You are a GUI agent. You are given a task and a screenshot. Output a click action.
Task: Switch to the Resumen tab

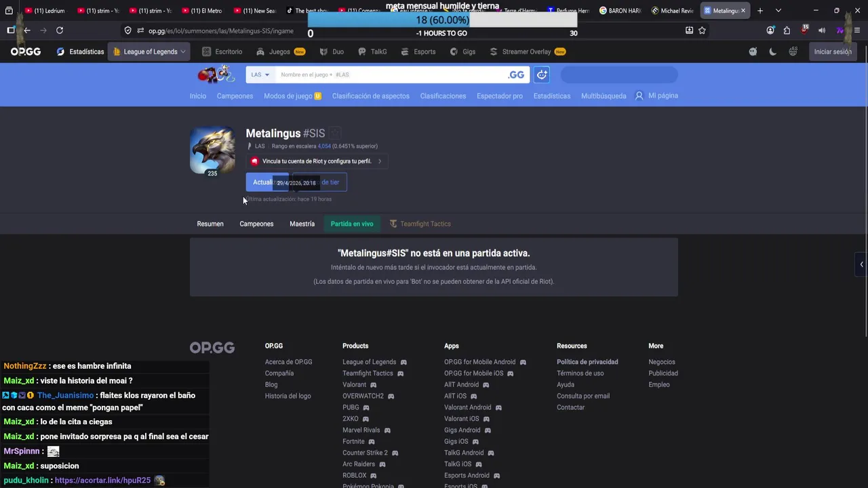click(x=210, y=224)
